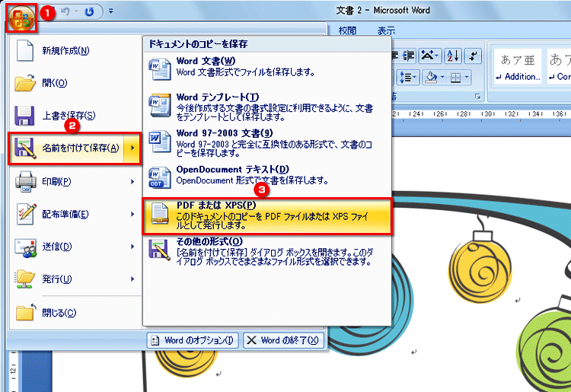Click the 配布準備 checklist pencil icon
The height and width of the screenshot is (392, 571).
pyautogui.click(x=26, y=214)
